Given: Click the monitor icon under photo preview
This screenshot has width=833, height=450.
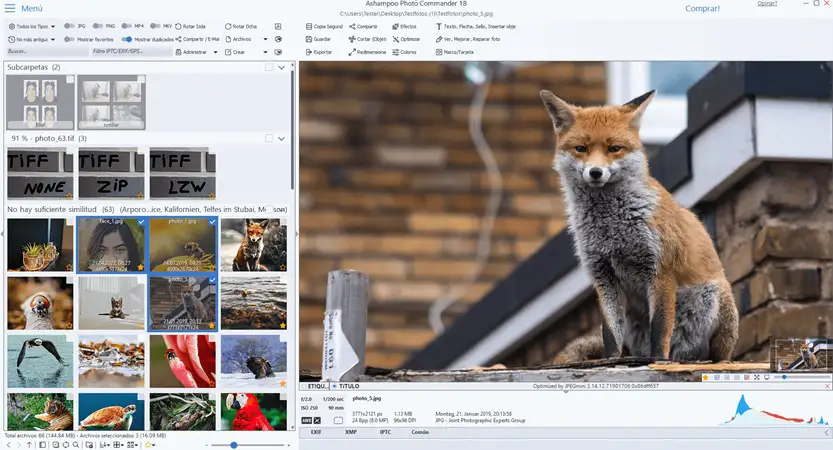Looking at the screenshot, I should pyautogui.click(x=767, y=377).
